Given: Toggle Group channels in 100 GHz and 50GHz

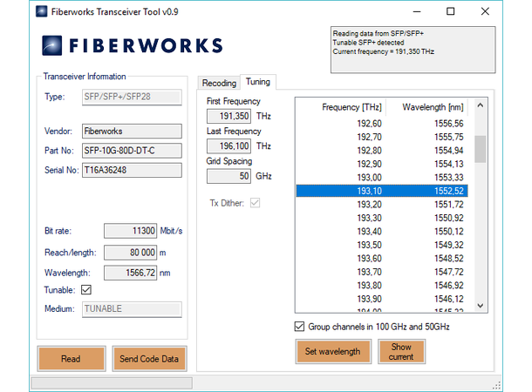Looking at the screenshot, I should coord(299,327).
